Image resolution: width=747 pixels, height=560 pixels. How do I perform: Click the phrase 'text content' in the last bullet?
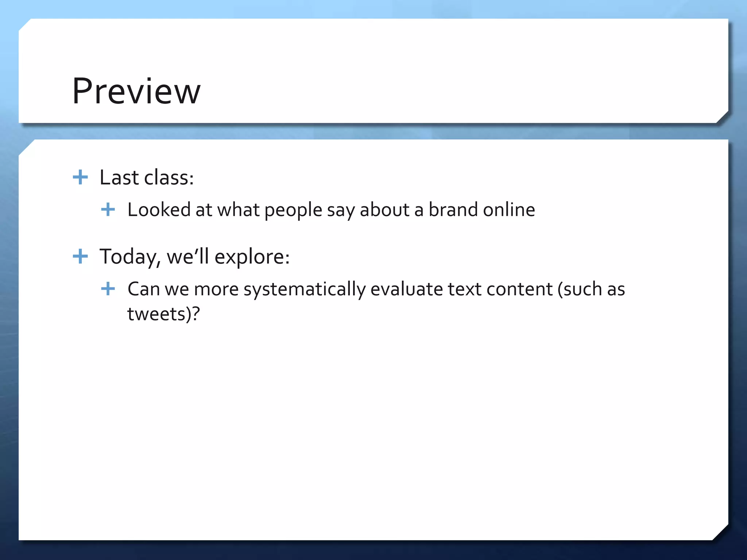click(x=500, y=289)
